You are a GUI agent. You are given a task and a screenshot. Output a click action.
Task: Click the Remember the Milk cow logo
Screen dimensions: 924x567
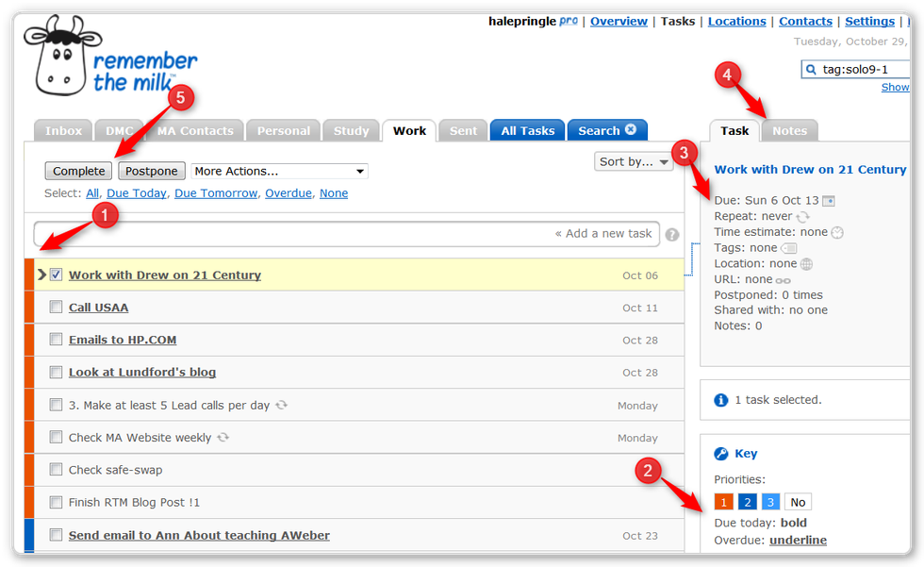(x=61, y=57)
